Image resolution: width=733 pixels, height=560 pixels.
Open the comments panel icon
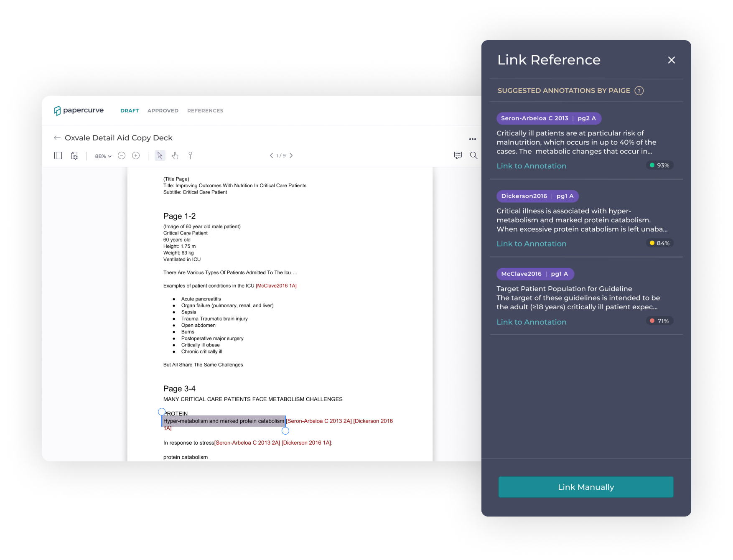458,155
